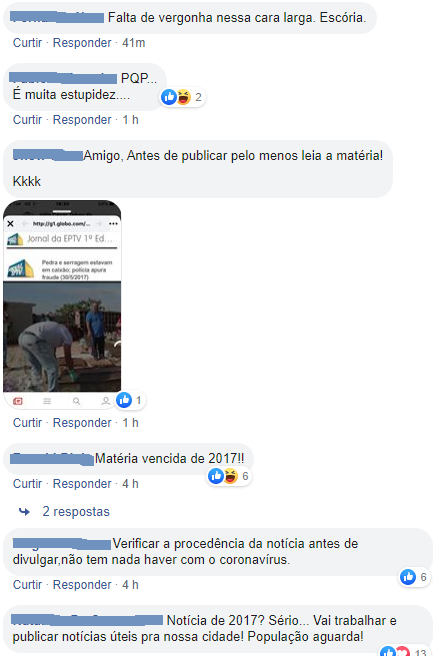The width and height of the screenshot is (439, 656).
Task: Click reply arrow icon beside 2 respostas
Action: click(x=24, y=511)
